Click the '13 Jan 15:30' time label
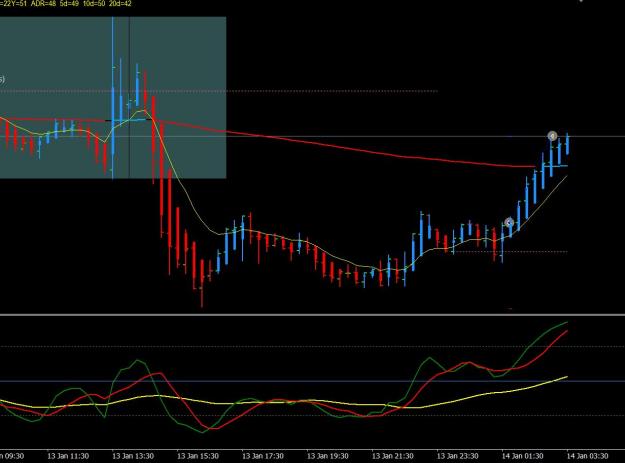 pos(198,456)
